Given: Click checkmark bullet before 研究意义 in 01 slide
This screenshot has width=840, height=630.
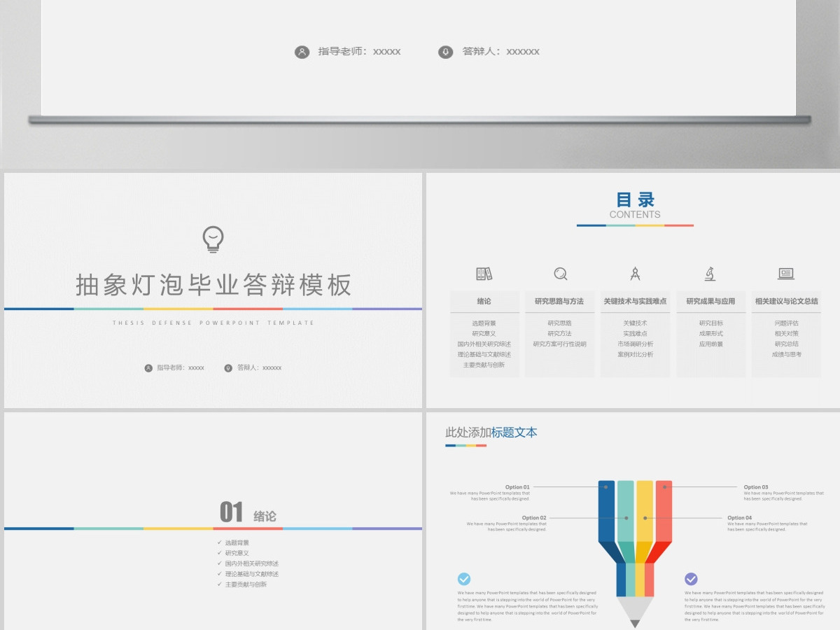Looking at the screenshot, I should pyautogui.click(x=220, y=553).
